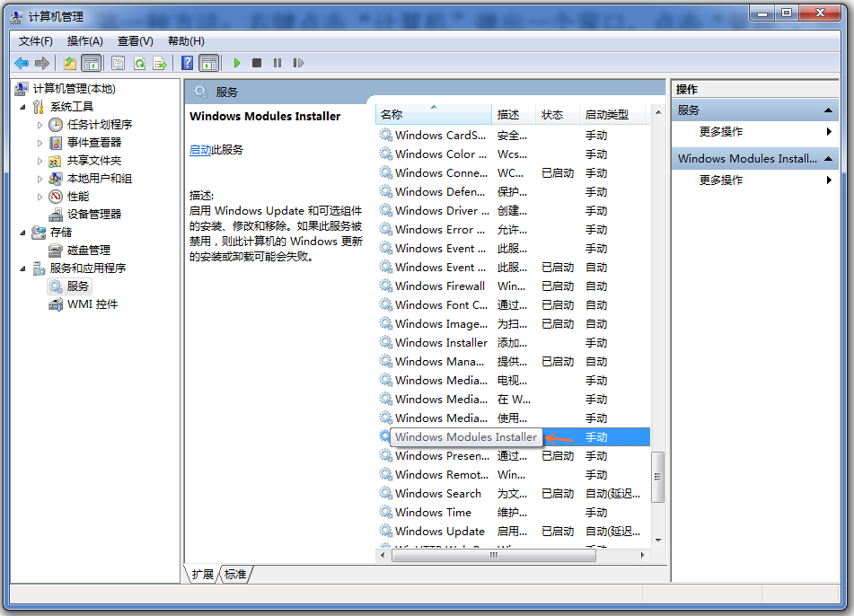Click the blue Help toolbar icon
Screen dimensions: 854x616
187,63
